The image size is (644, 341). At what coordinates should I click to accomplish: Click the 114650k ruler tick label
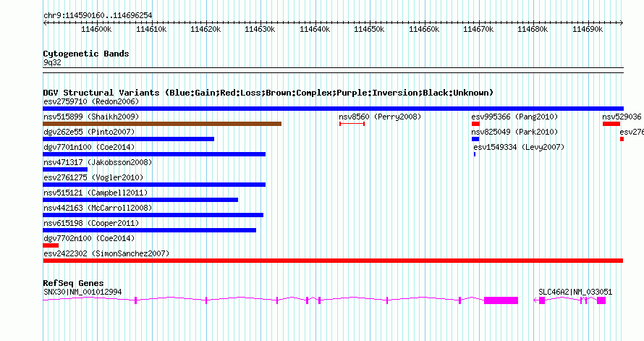[369, 29]
